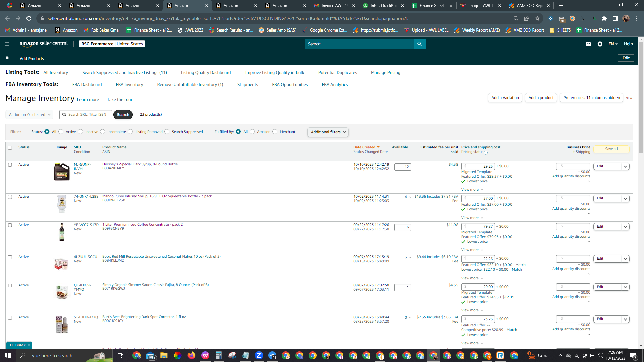The height and width of the screenshot is (362, 644).
Task: Open a new browser tab
Action: [561, 6]
